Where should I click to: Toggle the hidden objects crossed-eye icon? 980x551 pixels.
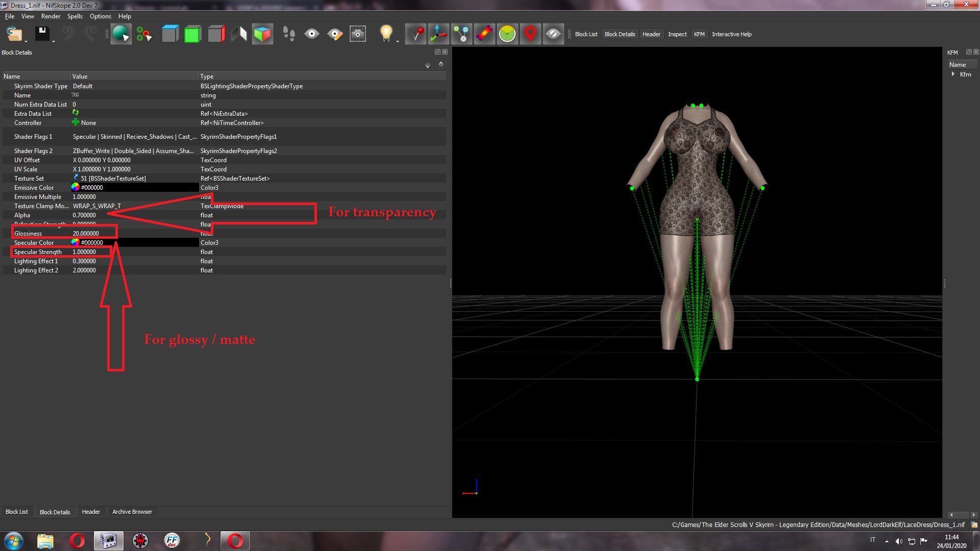553,34
